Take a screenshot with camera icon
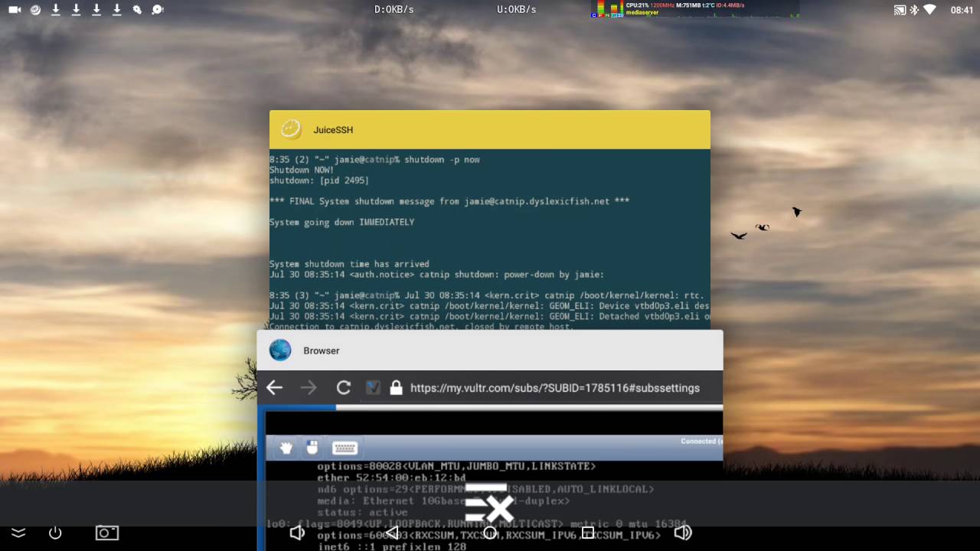Image resolution: width=980 pixels, height=551 pixels. click(x=107, y=533)
